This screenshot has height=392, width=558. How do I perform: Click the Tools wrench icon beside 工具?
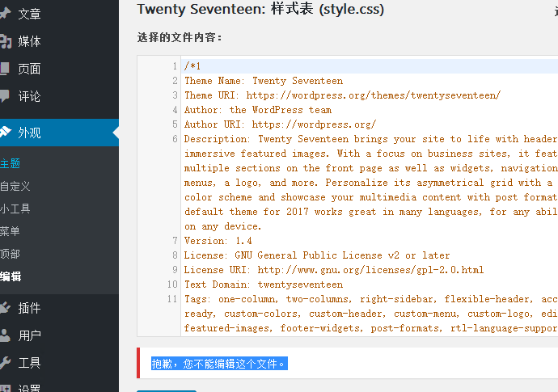click(x=5, y=363)
